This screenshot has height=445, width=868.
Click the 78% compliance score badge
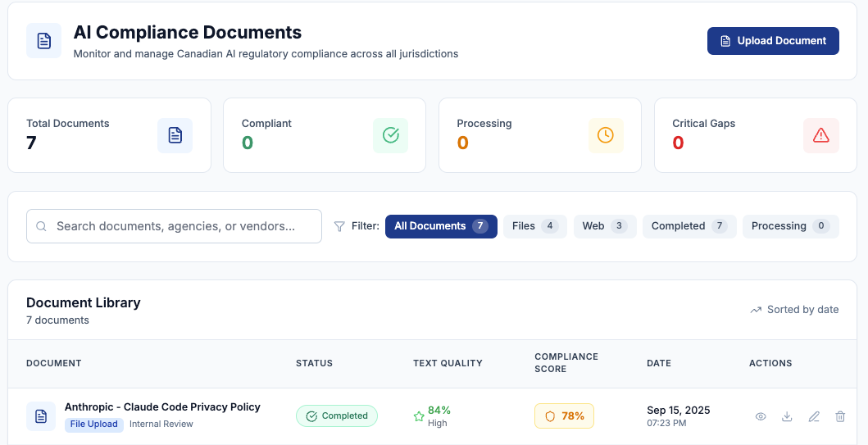click(564, 416)
